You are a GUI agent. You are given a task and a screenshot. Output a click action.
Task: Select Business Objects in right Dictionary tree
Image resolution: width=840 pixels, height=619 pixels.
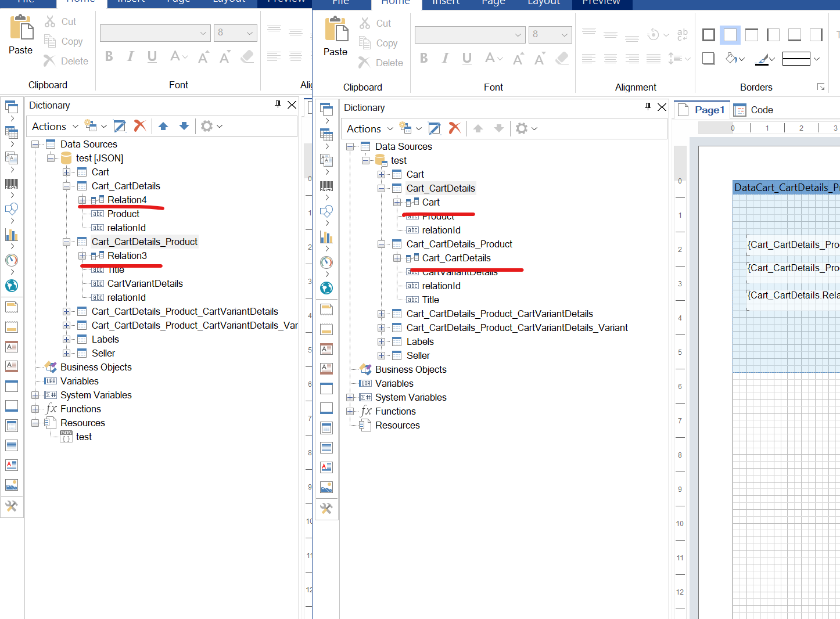click(411, 369)
